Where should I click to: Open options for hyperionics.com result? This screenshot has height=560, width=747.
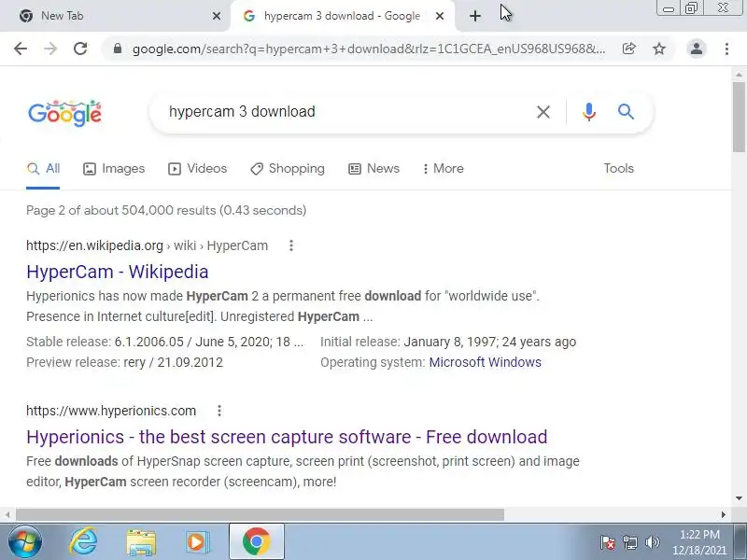[x=219, y=411]
